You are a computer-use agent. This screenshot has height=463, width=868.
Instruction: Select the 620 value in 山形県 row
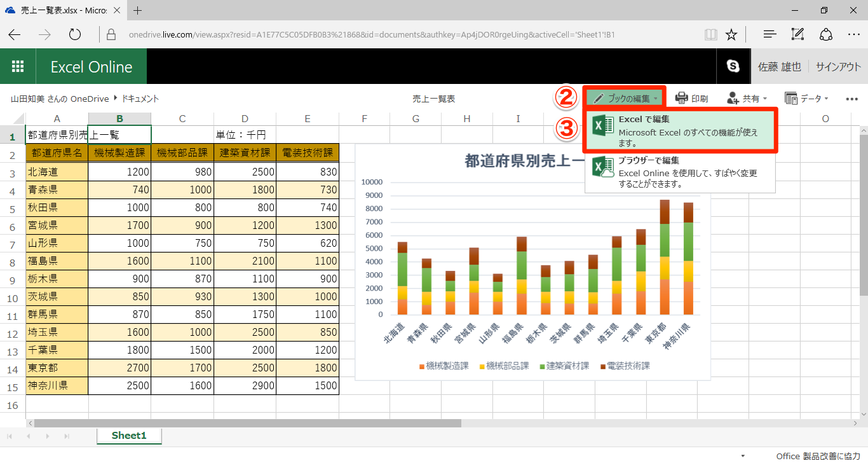(x=308, y=243)
